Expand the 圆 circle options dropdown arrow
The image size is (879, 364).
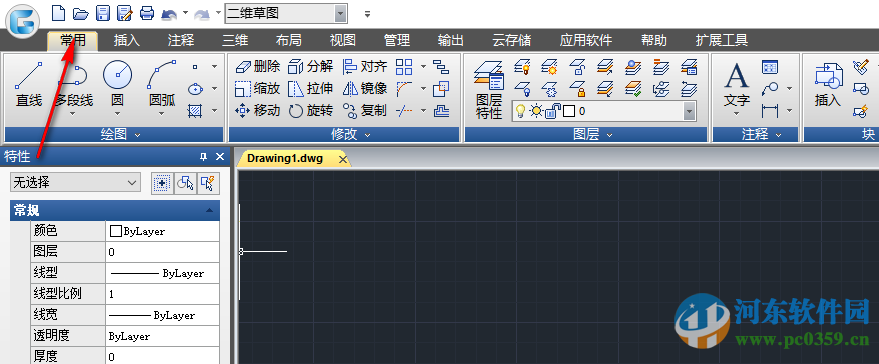click(x=118, y=114)
